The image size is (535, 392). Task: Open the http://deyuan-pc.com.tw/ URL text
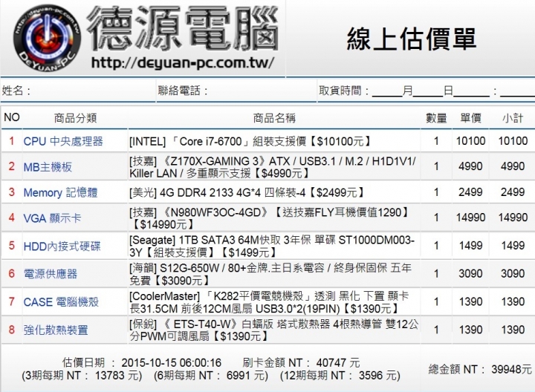[x=183, y=62]
